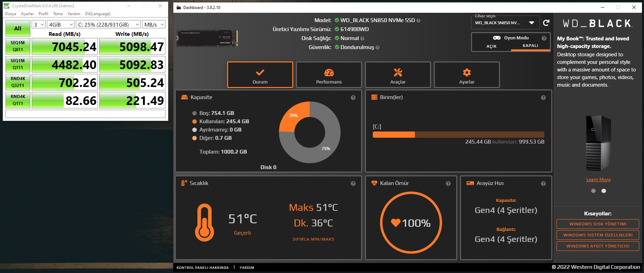Open Dosya menu in CrystalDiskMark
The image size is (644, 273).
point(11,14)
